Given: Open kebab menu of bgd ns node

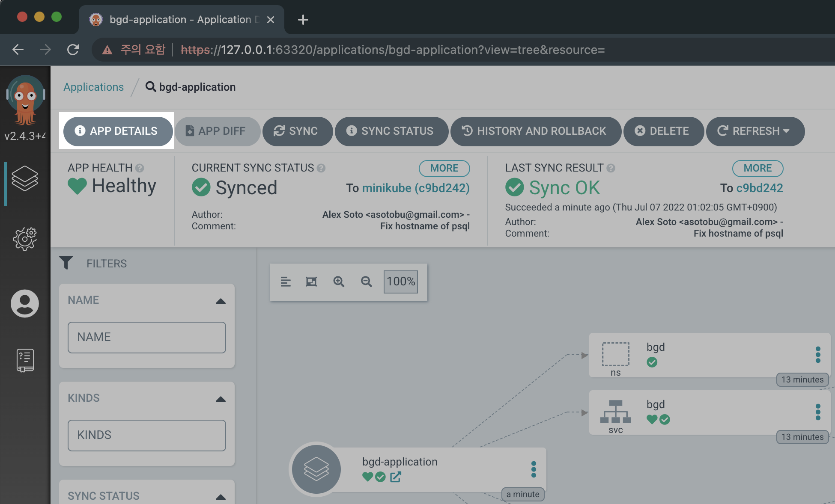Looking at the screenshot, I should click(818, 355).
